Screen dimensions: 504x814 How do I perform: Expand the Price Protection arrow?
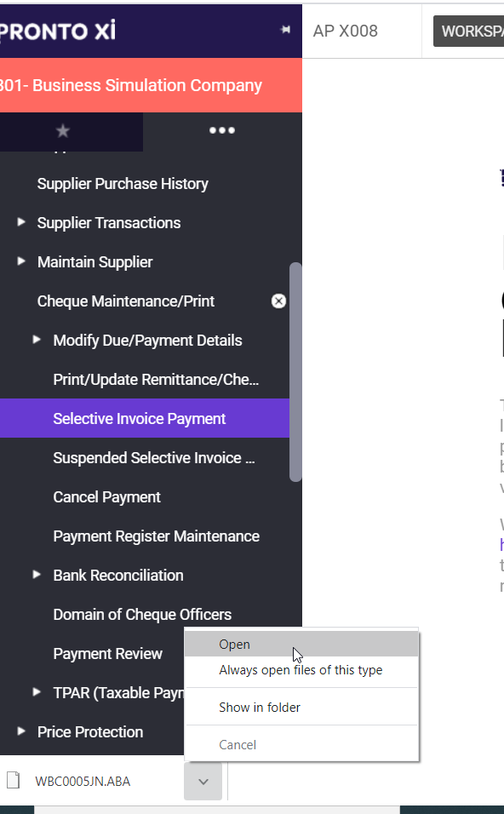21,731
